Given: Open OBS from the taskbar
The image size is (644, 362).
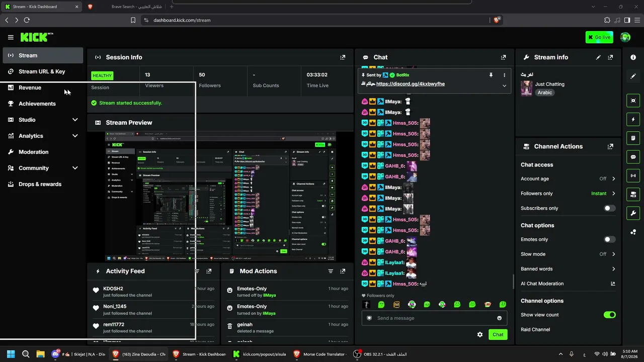Looking at the screenshot, I should 380,354.
